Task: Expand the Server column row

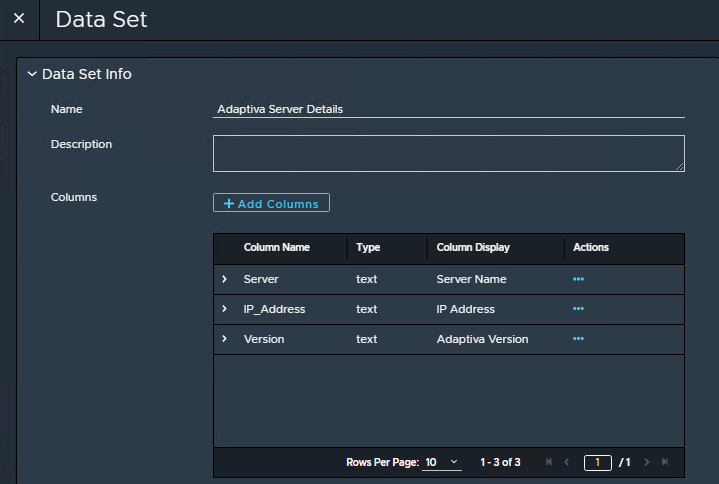Action: tap(224, 279)
